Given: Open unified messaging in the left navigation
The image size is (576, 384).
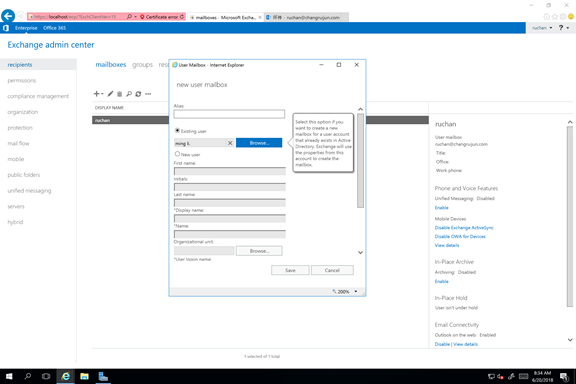Looking at the screenshot, I should (x=29, y=191).
